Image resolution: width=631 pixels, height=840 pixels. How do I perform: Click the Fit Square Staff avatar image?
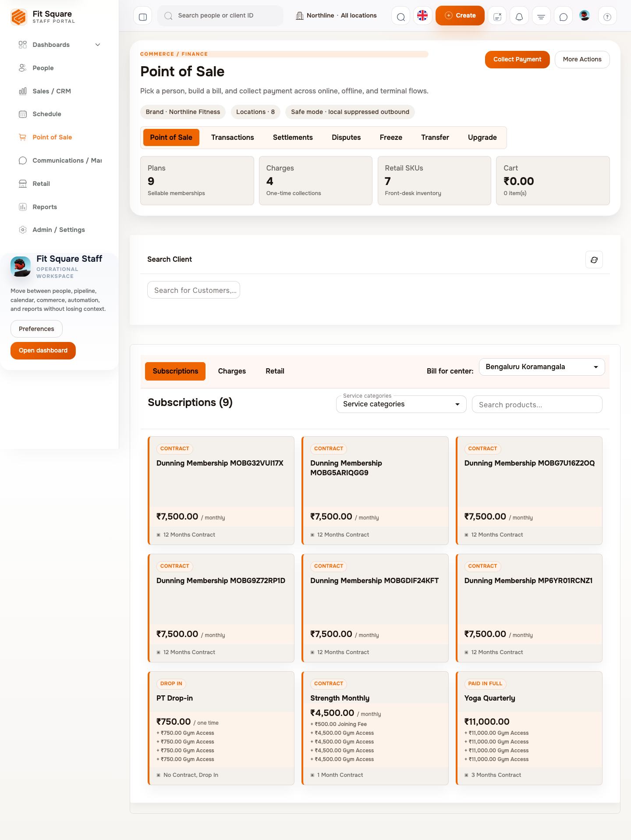click(21, 267)
